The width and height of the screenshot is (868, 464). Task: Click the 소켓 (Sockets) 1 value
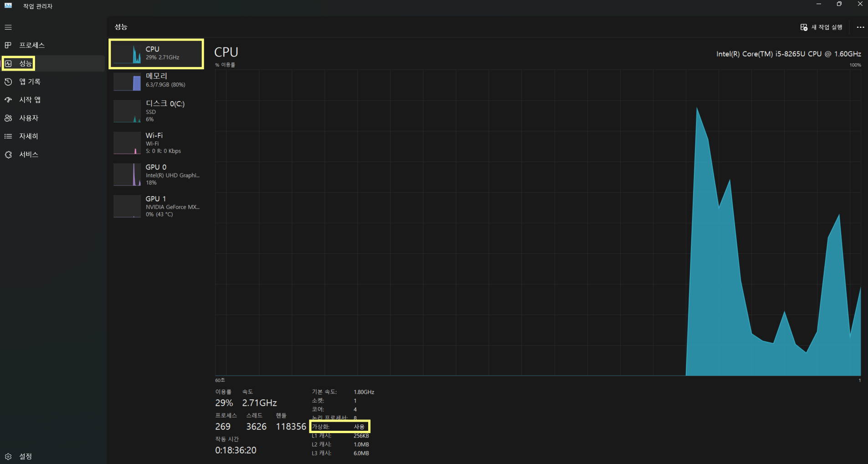355,401
